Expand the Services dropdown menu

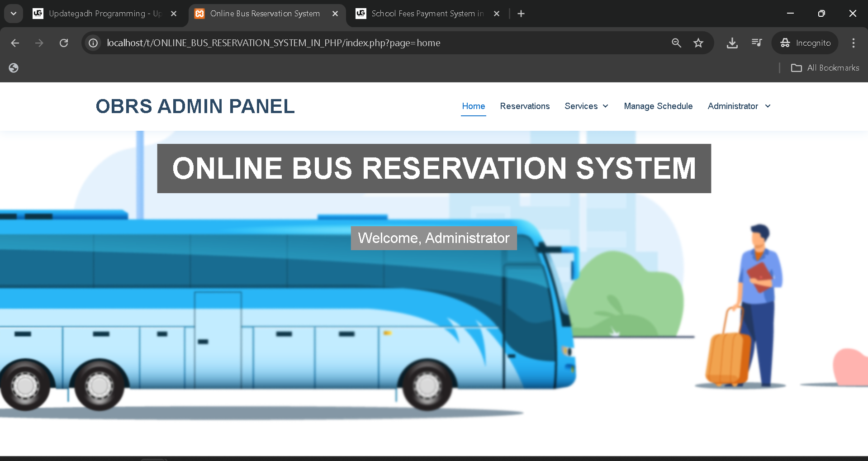(x=586, y=106)
